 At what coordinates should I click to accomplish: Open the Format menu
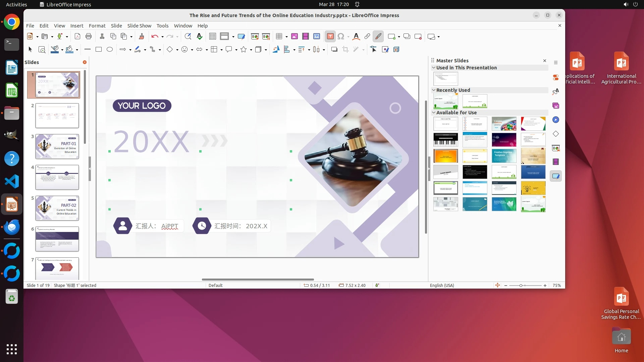tap(97, 26)
